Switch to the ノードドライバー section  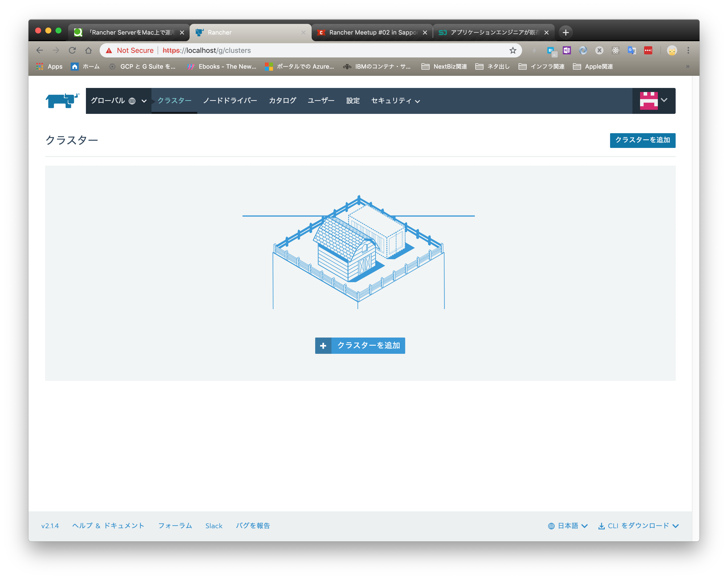point(230,100)
